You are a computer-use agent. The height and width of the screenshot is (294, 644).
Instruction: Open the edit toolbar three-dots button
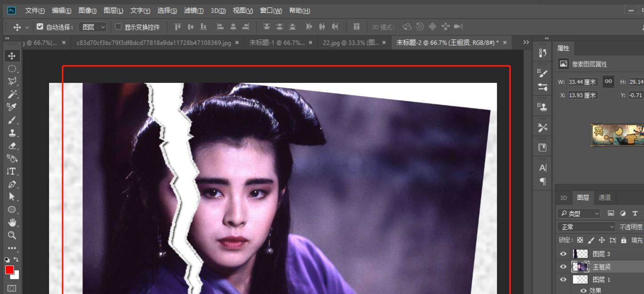click(x=12, y=248)
